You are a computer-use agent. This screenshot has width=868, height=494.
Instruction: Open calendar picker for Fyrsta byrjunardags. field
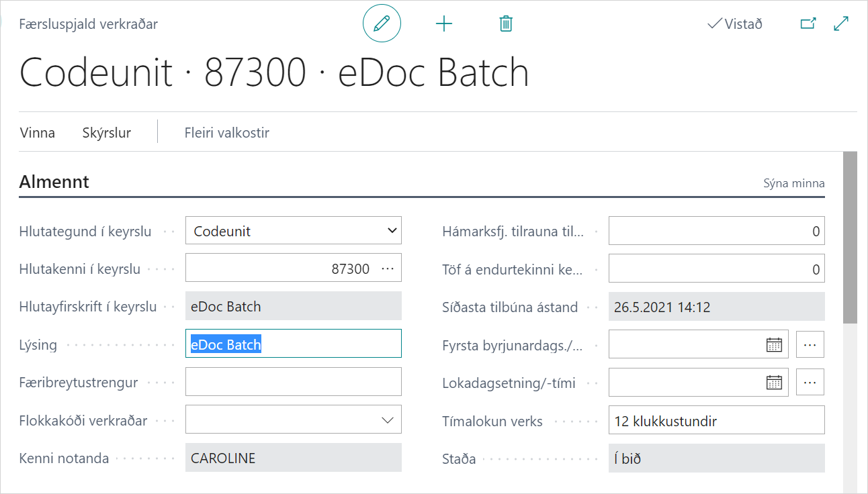click(774, 345)
